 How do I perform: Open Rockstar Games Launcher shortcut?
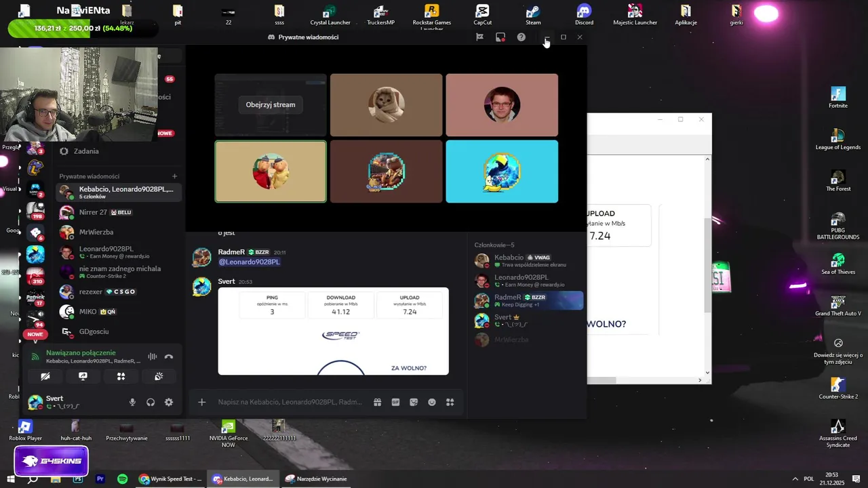pos(431,16)
